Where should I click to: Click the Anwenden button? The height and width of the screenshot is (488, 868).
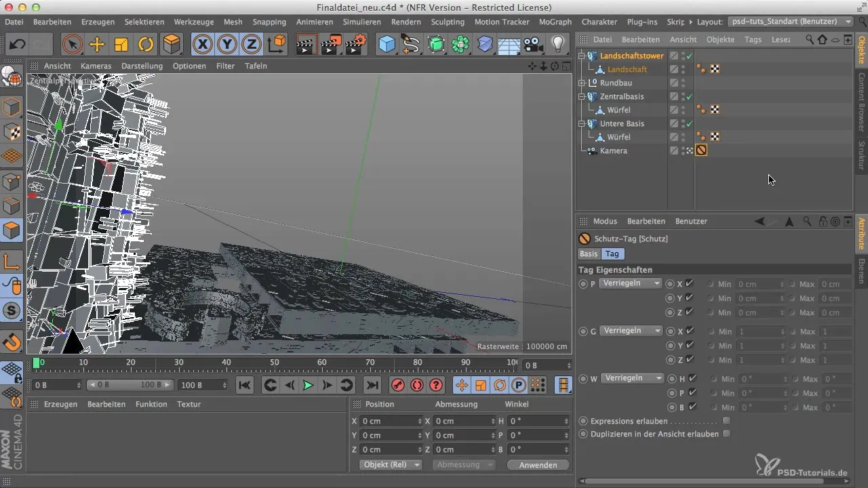pyautogui.click(x=538, y=465)
